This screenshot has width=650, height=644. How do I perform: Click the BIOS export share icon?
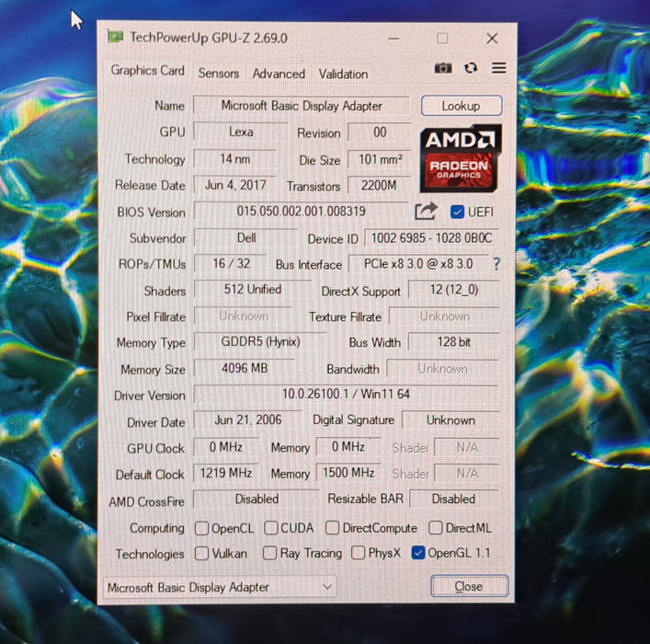pyautogui.click(x=427, y=211)
